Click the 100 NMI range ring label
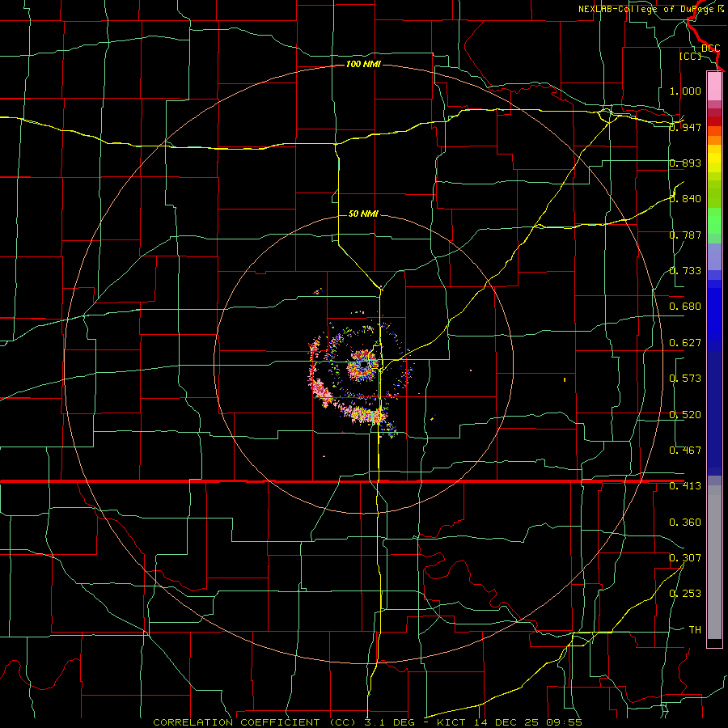 pos(363,64)
